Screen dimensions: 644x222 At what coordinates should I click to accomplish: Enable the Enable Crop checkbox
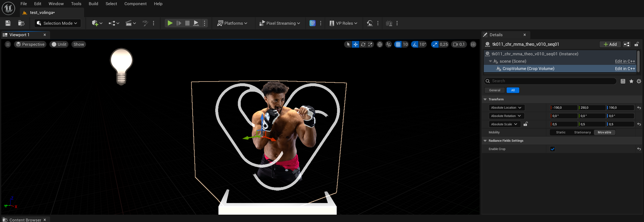(553, 149)
